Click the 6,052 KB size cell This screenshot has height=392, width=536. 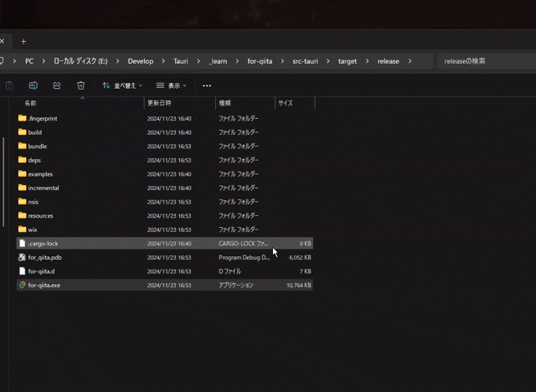click(300, 257)
